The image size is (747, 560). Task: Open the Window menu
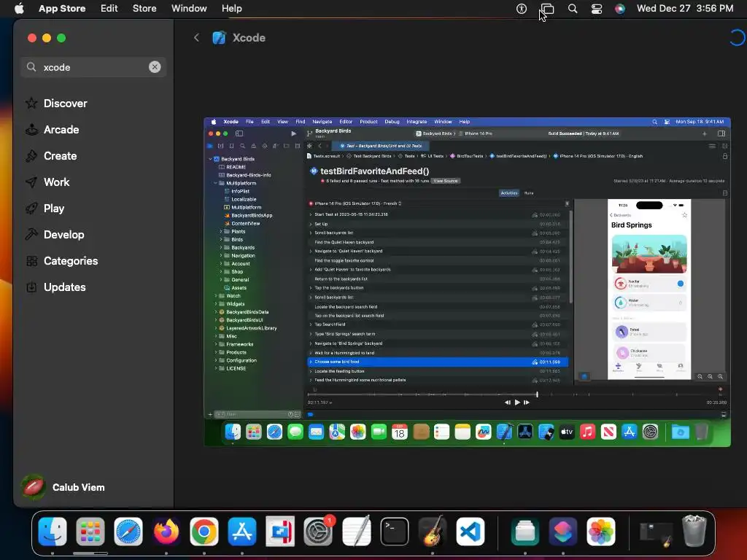tap(189, 9)
